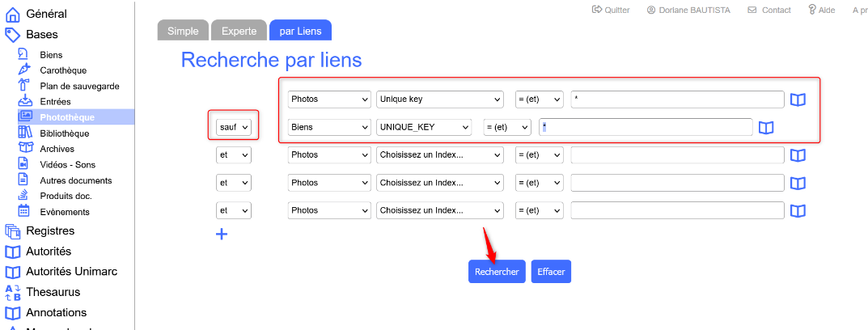Click the Thesaurus icon in sidebar
Screen dimensions: 868x330
pos(13,292)
